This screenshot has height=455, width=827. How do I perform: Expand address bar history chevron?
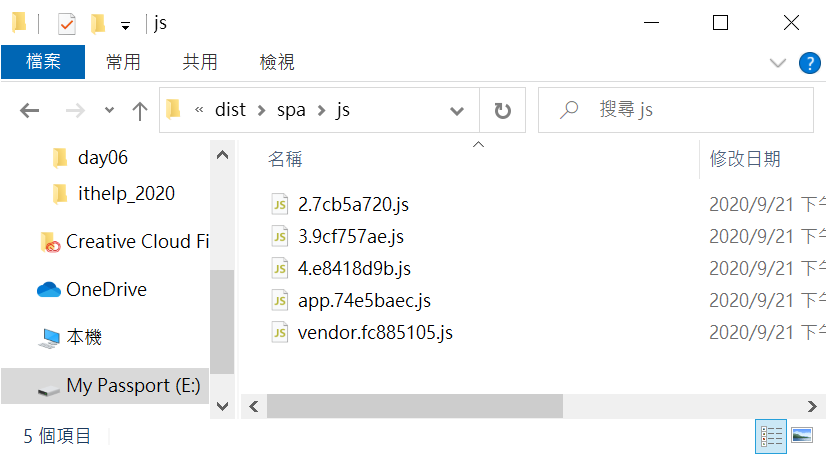coord(457,111)
